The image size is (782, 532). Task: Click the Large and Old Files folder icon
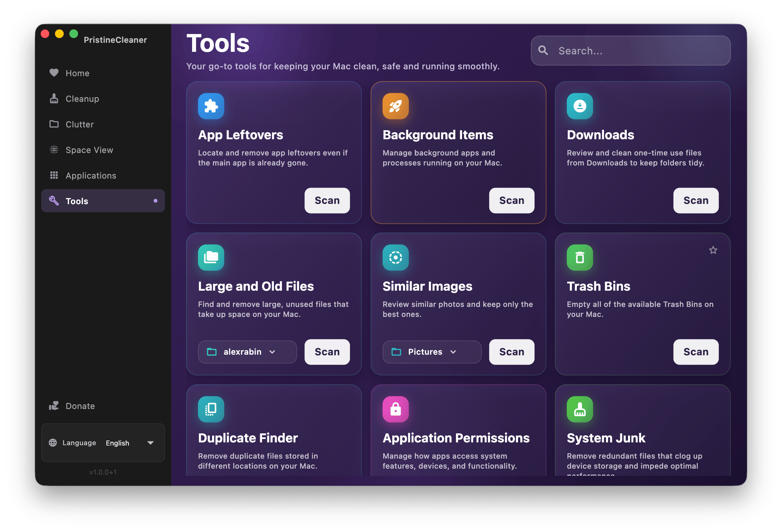click(211, 258)
